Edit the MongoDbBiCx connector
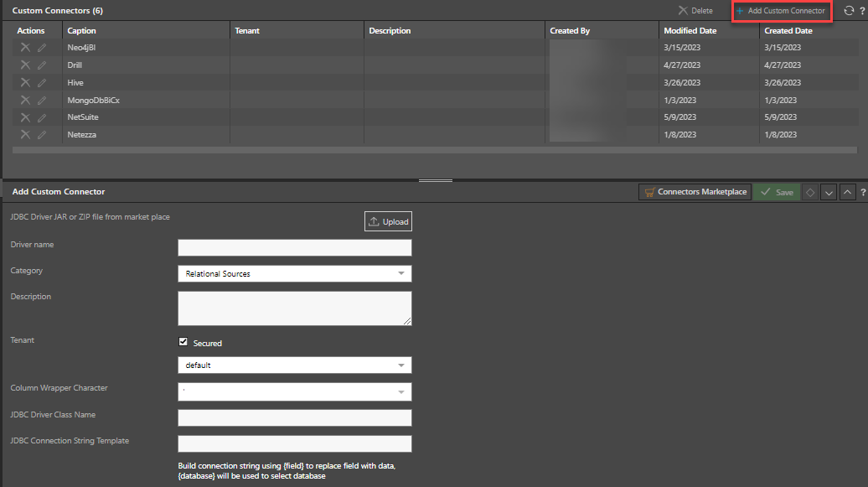Image resolution: width=868 pixels, height=487 pixels. coord(42,101)
